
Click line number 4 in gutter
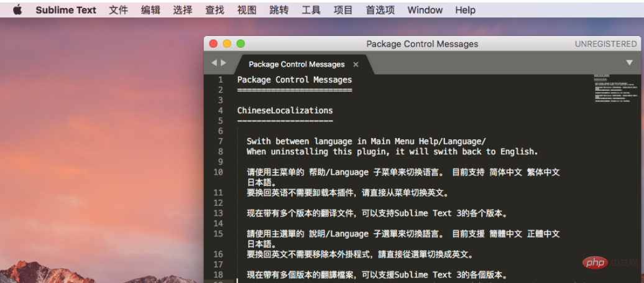click(x=221, y=111)
